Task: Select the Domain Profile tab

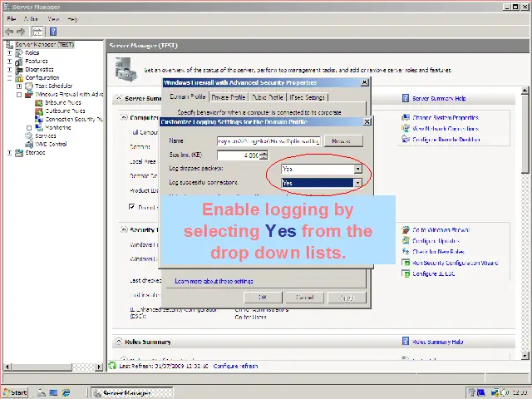Action: 188,96
